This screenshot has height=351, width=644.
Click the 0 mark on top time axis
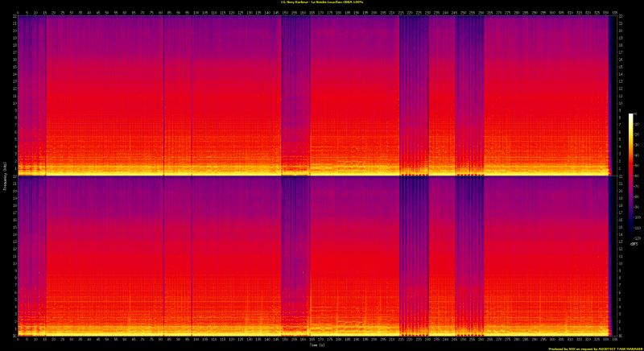coord(17,12)
